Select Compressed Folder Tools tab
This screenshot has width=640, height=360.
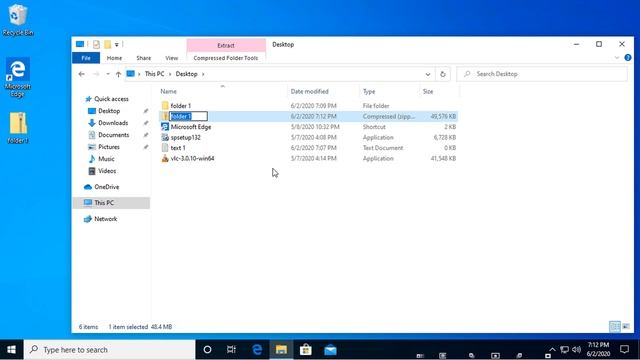coord(226,58)
